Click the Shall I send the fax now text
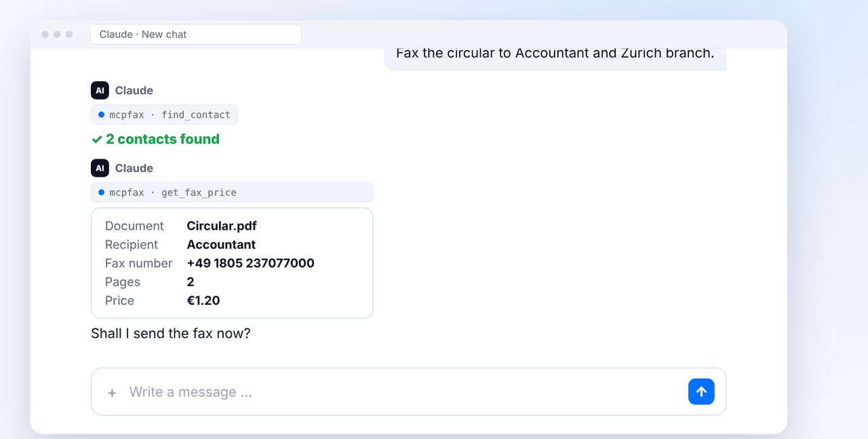The width and height of the screenshot is (868, 439). click(x=171, y=333)
